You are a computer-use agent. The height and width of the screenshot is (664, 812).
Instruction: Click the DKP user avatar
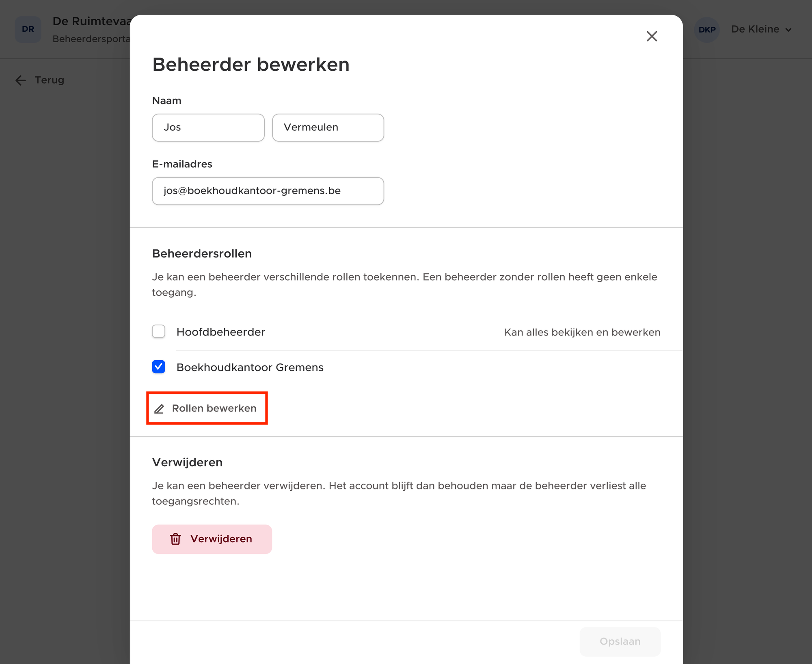707,30
